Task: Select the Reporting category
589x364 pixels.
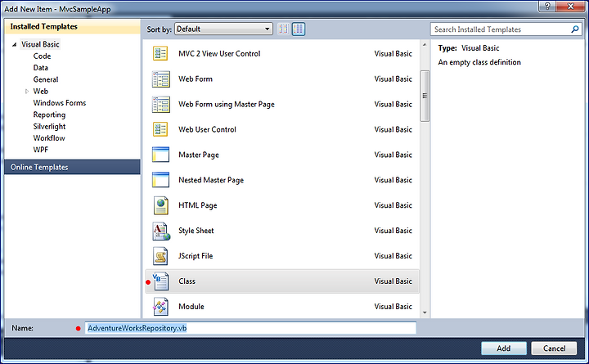Action: coord(49,115)
